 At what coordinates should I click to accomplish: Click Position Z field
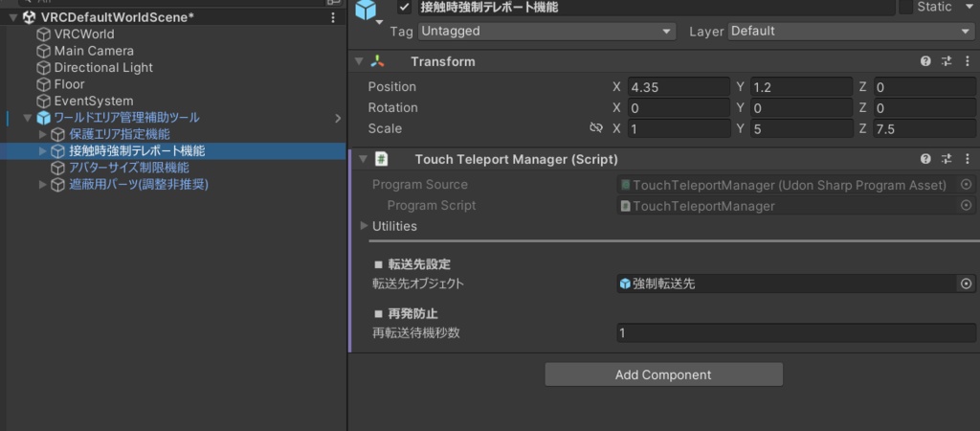(924, 87)
